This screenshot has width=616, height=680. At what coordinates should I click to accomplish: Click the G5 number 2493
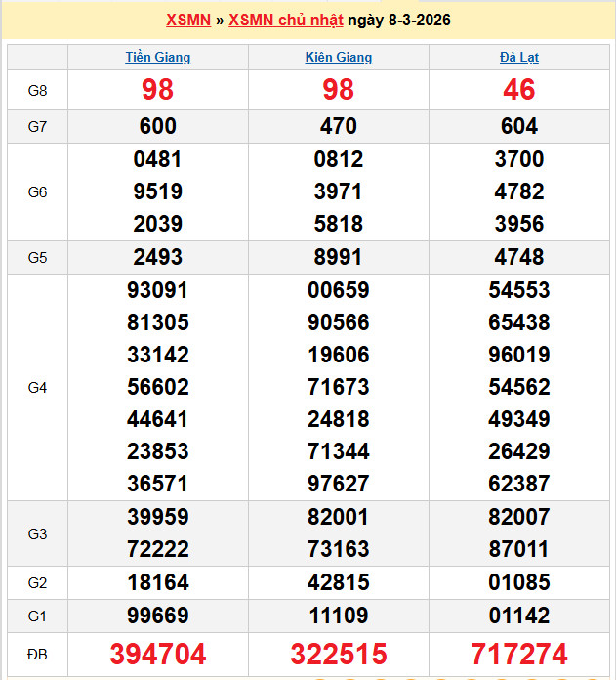tap(158, 258)
